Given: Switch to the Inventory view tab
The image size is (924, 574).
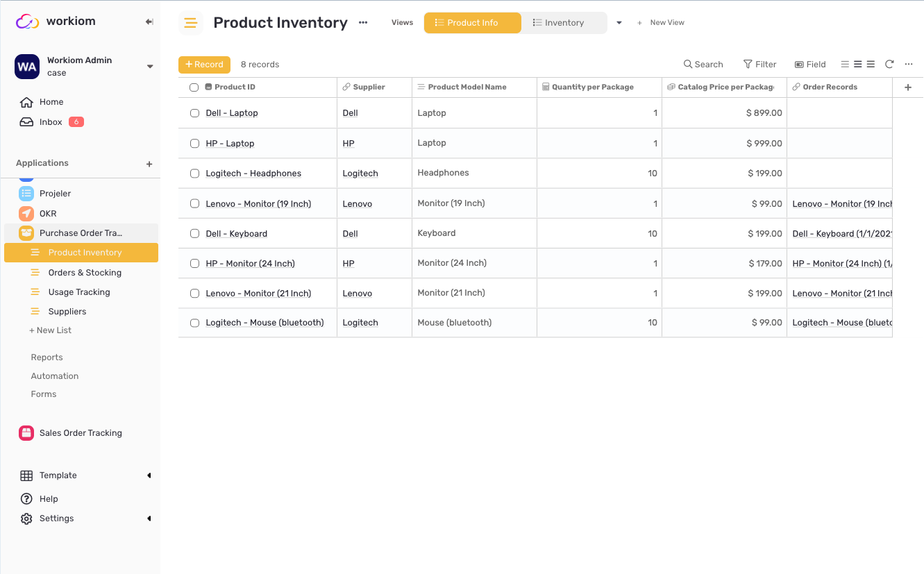Looking at the screenshot, I should [x=564, y=22].
